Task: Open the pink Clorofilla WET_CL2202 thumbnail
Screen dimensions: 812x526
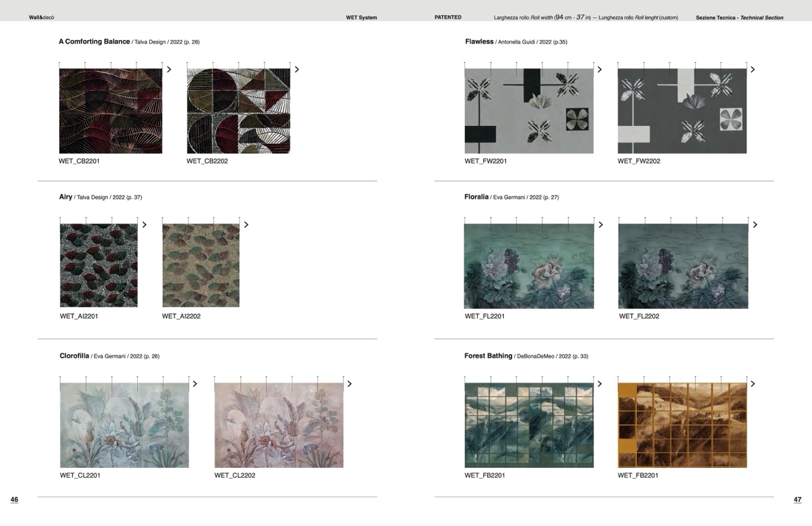Action: (x=279, y=425)
